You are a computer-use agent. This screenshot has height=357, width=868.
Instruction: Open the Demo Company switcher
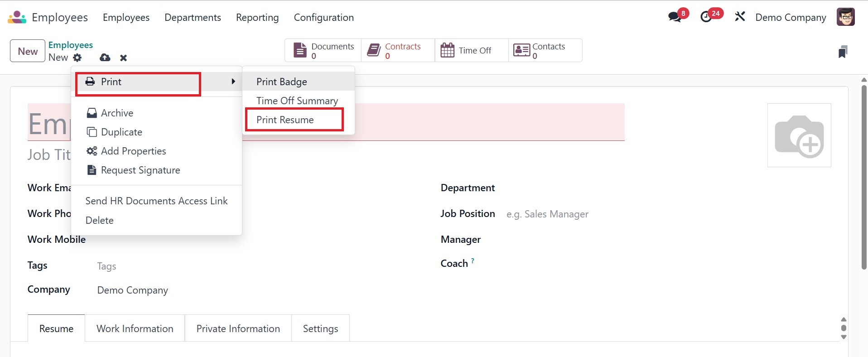tap(791, 17)
